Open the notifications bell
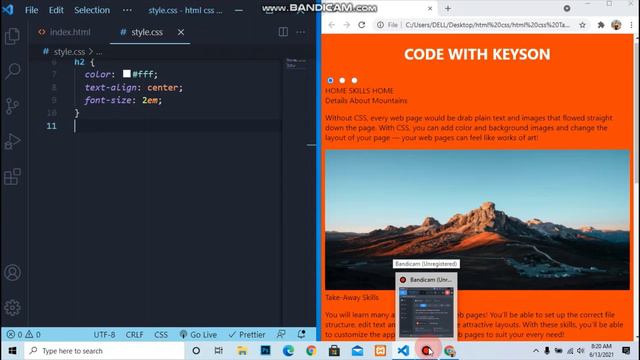 [301, 334]
